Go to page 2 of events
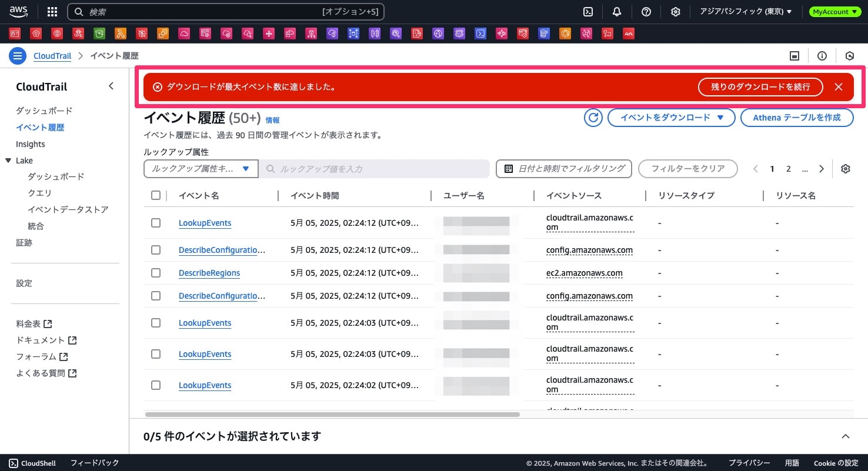This screenshot has width=868, height=471. (789, 169)
